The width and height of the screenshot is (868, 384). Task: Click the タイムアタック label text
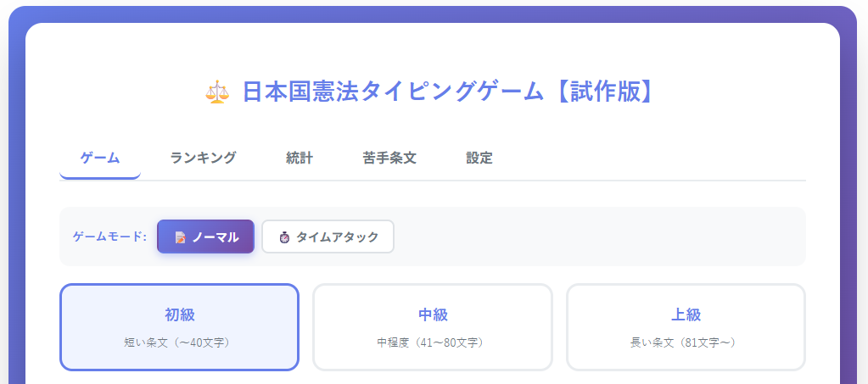coord(337,237)
